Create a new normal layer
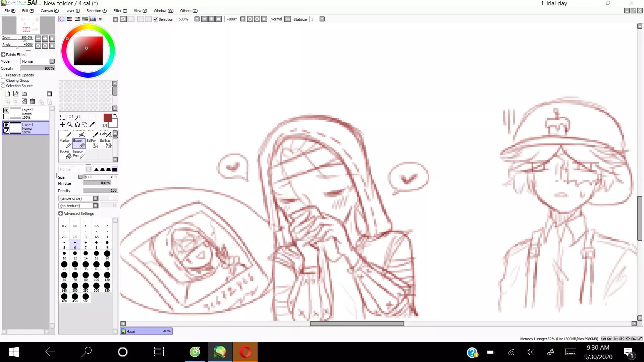644x362 pixels. pos(7,94)
